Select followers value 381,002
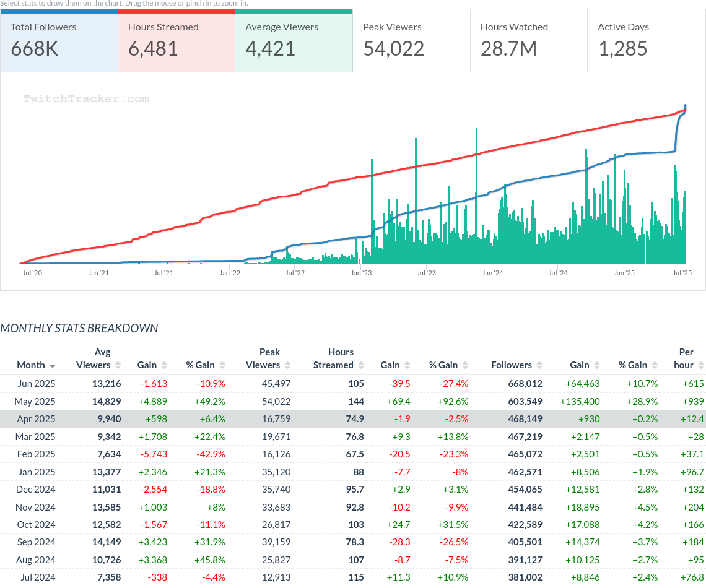 point(525,577)
